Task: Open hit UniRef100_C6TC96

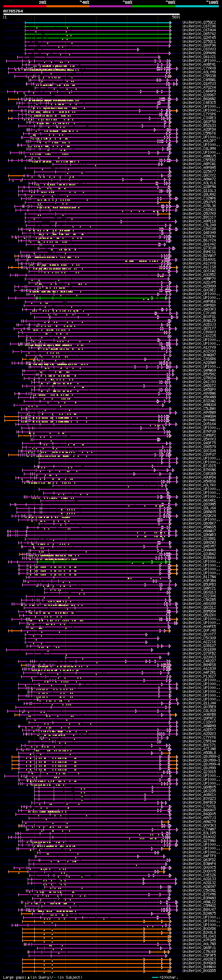Action: (x=199, y=26)
